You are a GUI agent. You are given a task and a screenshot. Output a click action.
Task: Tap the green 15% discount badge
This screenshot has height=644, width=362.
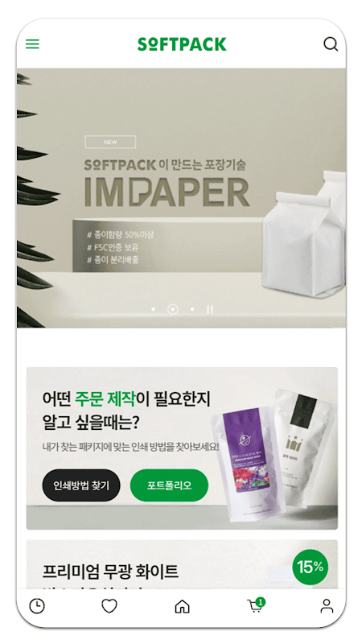[x=311, y=568]
